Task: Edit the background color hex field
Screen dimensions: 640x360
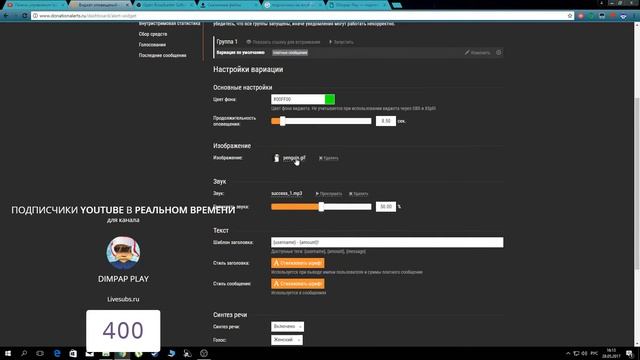Action: 298,99
